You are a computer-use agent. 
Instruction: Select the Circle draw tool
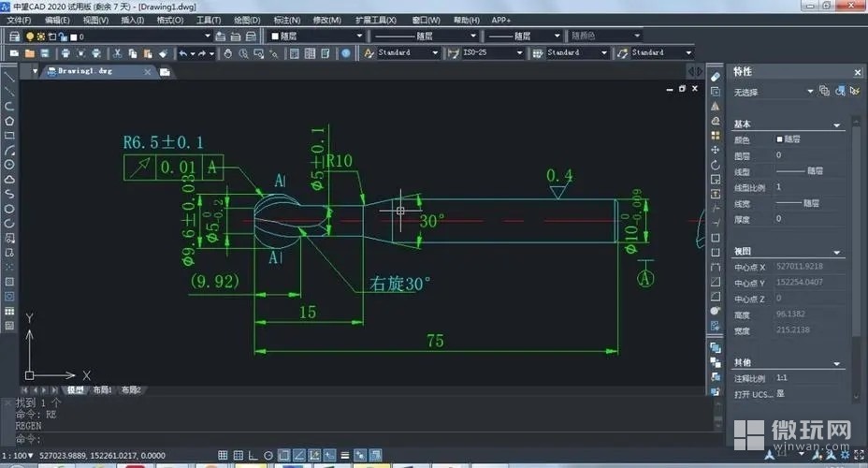point(9,165)
